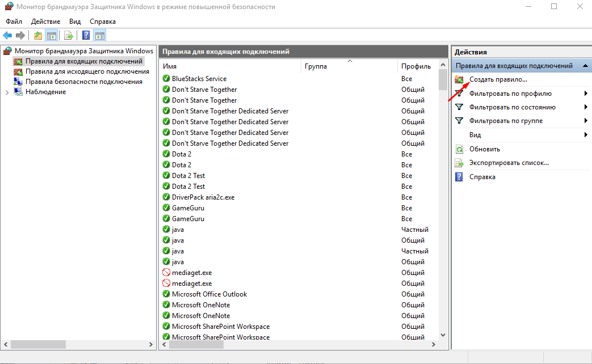Screen dimensions: 592x364
Task: Toggle the console tree pane toolbar icon
Action: coord(51,36)
